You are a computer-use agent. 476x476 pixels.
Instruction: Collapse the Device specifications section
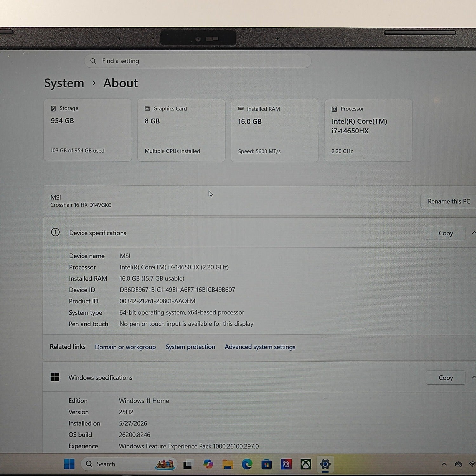coord(473,233)
